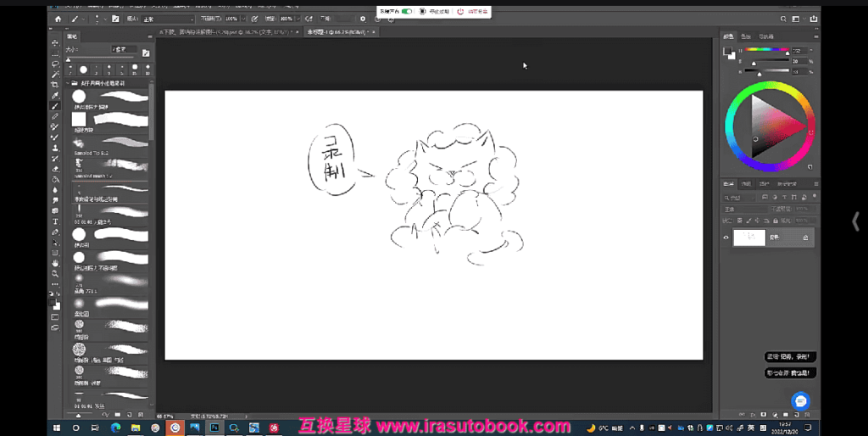Click the Home icon in options bar

click(58, 19)
